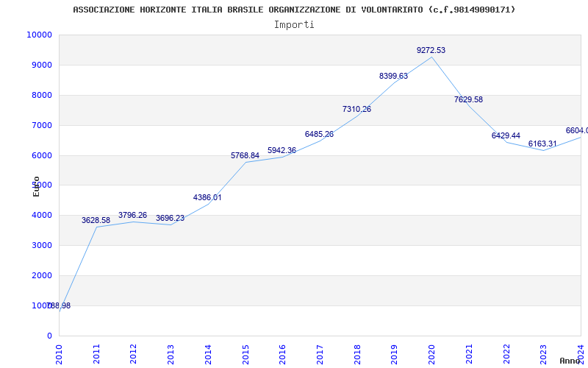Select the 5768.84 data label
The width and height of the screenshot is (588, 368).
(245, 156)
